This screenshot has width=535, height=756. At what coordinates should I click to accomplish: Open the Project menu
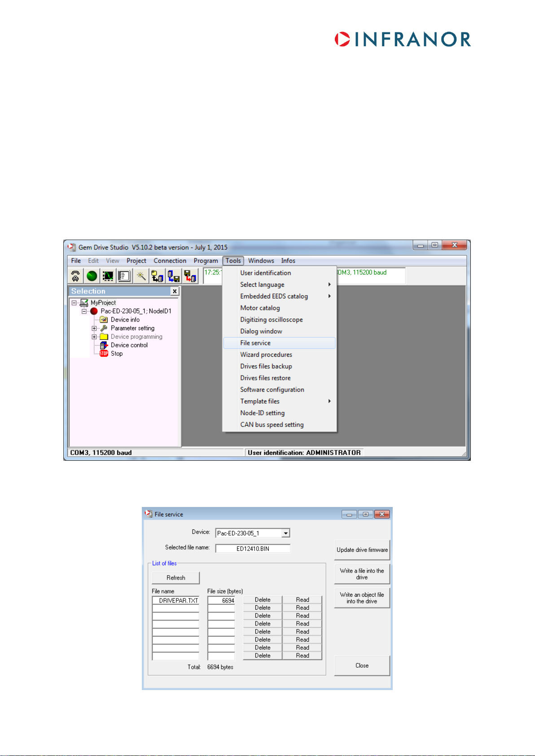coord(136,261)
